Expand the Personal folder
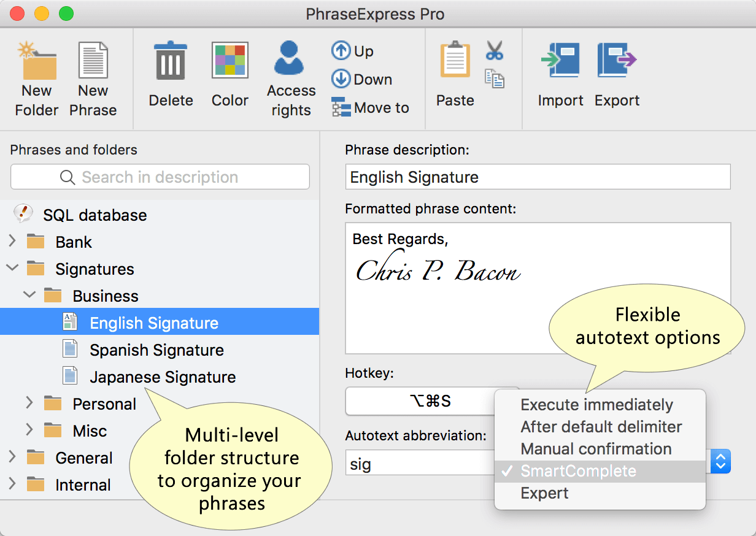This screenshot has width=756, height=536. [x=29, y=404]
